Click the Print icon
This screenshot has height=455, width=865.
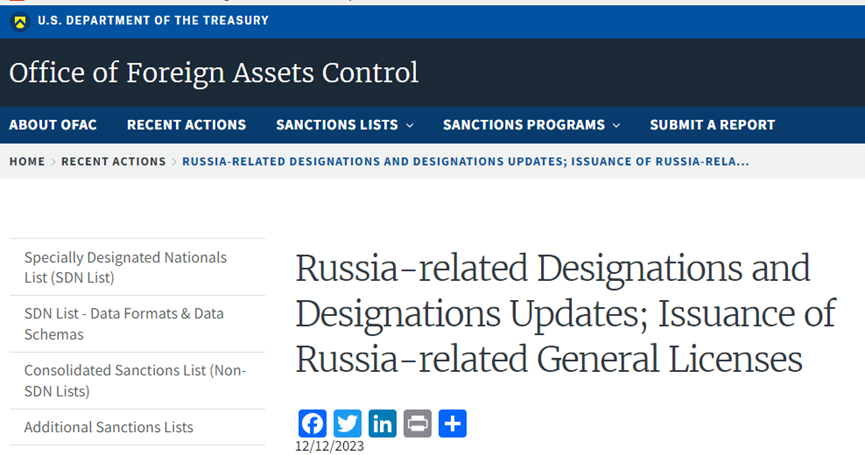pos(418,424)
